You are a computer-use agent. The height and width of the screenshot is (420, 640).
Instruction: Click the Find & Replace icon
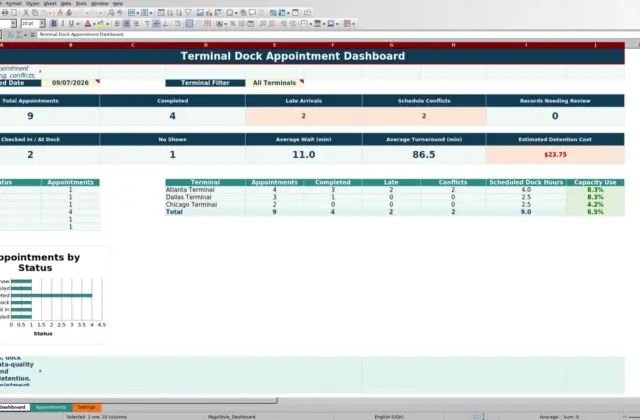[111, 13]
